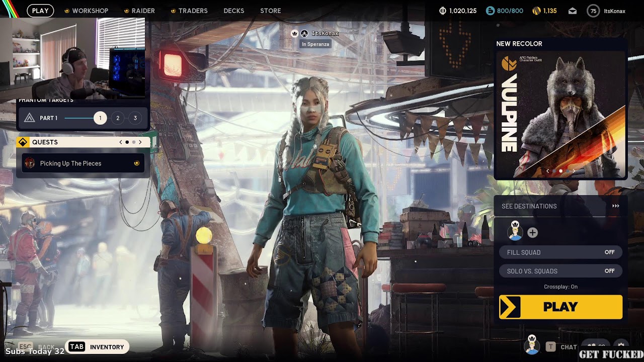Select Phantom Targets part 1

pos(100,118)
